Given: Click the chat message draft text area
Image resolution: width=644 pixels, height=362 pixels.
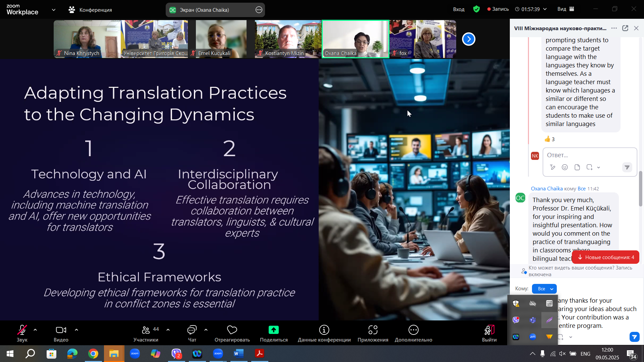Looking at the screenshot, I should 597,313.
